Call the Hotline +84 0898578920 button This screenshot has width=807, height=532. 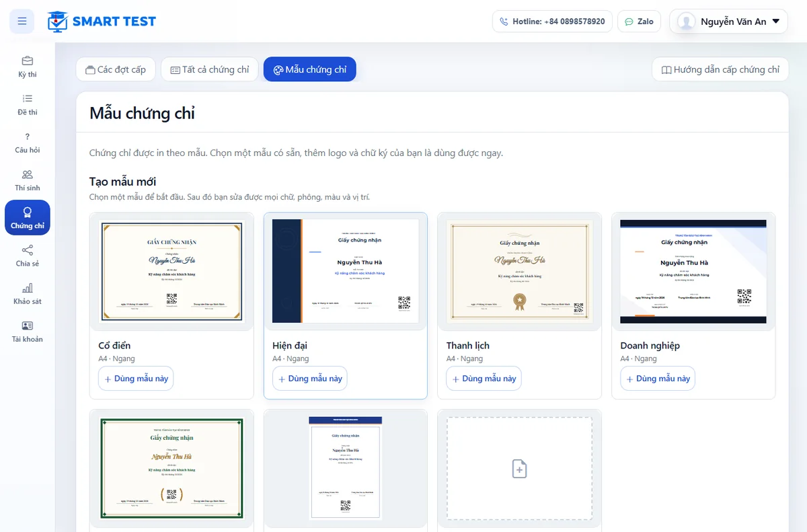click(552, 22)
